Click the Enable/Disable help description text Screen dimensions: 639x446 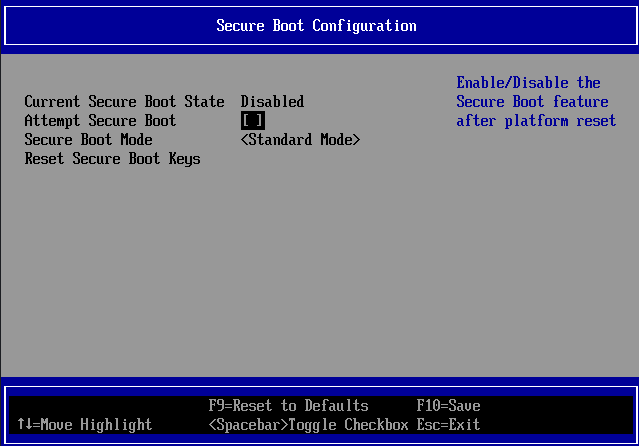coord(536,102)
